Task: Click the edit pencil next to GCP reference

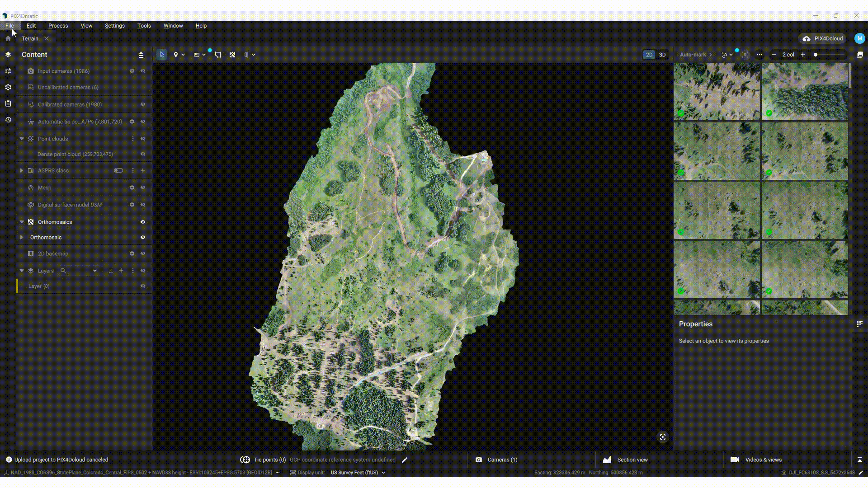Action: click(405, 460)
